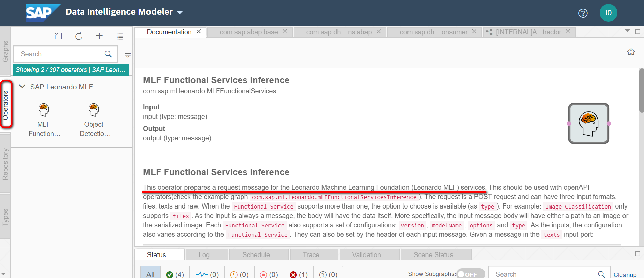
Task: Click the Cleanup link
Action: pos(625,275)
